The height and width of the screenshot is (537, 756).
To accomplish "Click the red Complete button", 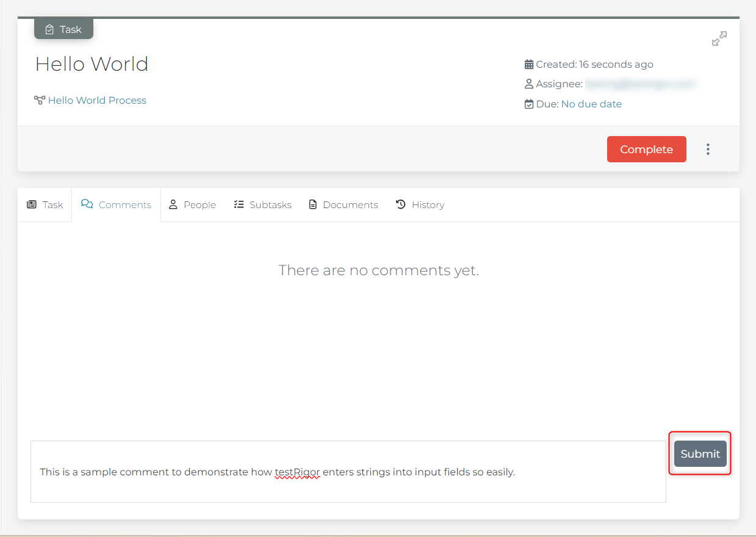I will point(646,150).
